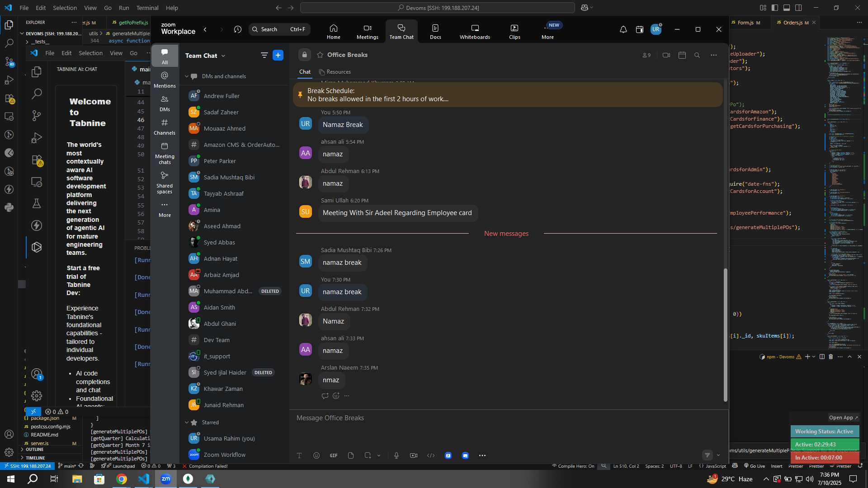This screenshot has height=488, width=868.
Task: Star the Office Breaks channel
Action: pos(320,55)
